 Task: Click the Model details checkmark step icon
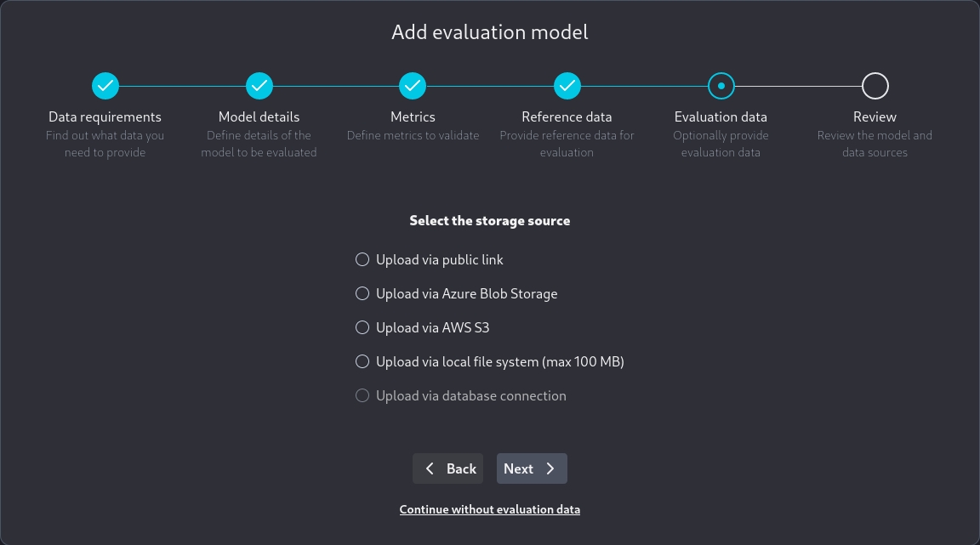tap(259, 86)
